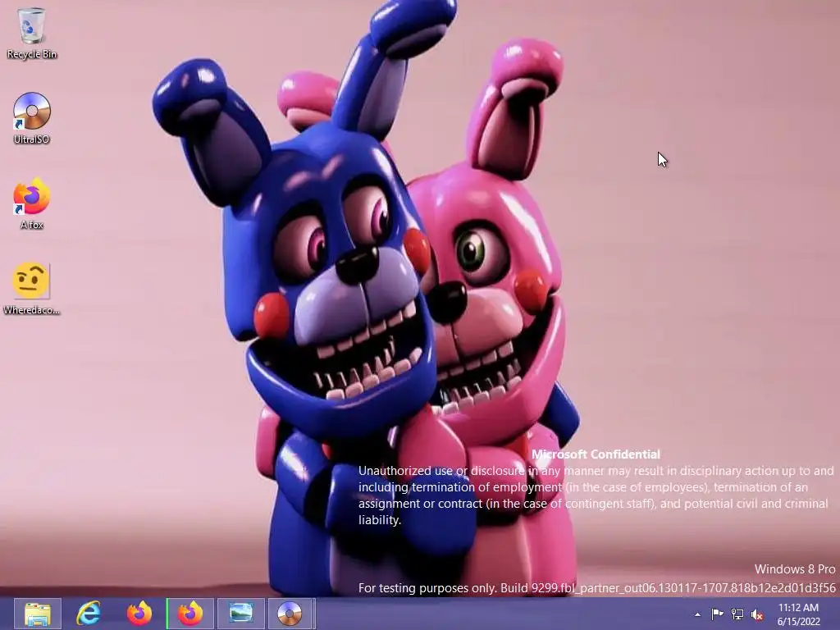840x630 pixels.
Task: Launch Internet Explorer from the taskbar
Action: 88,614
